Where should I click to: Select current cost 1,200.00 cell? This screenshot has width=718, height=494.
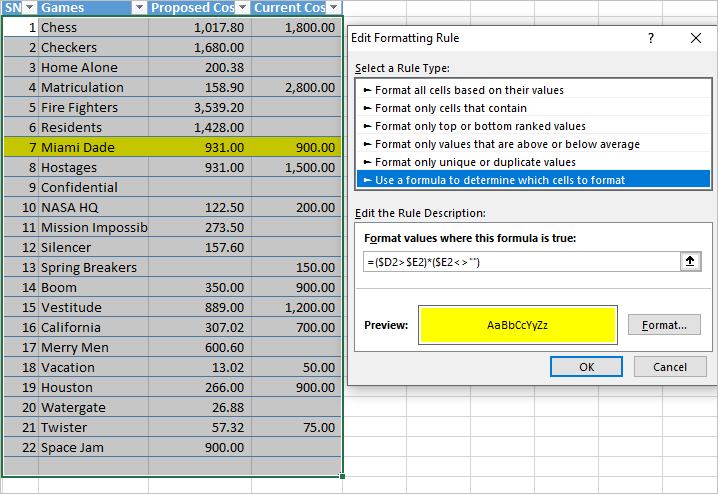click(297, 307)
